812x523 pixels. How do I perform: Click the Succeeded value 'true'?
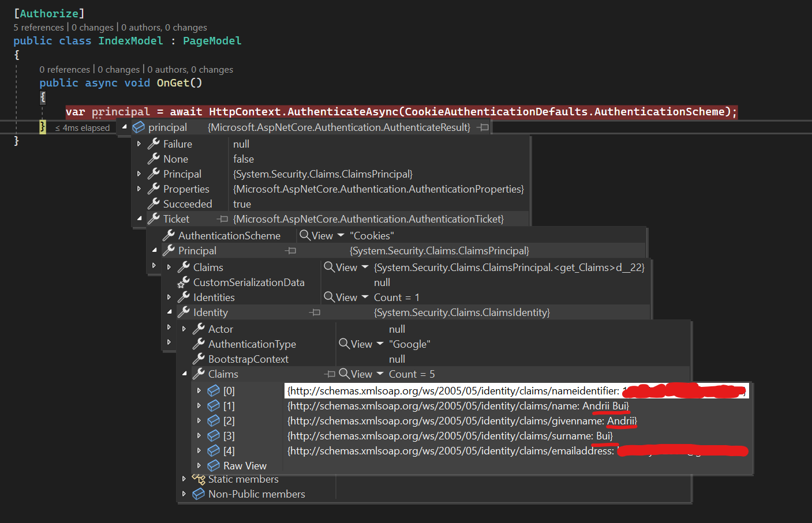point(242,204)
